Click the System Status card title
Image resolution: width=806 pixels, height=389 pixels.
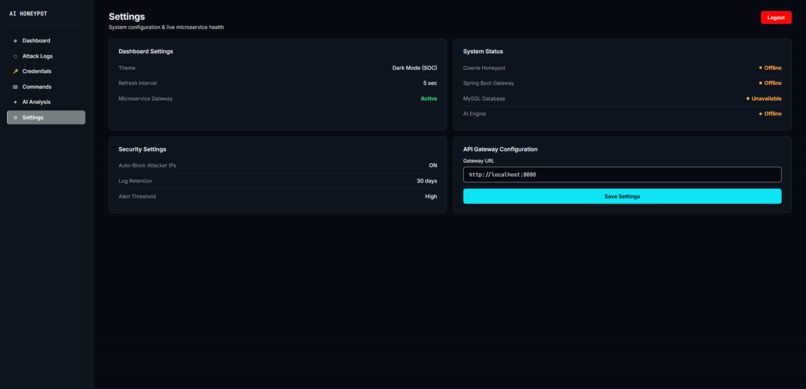pyautogui.click(x=483, y=51)
